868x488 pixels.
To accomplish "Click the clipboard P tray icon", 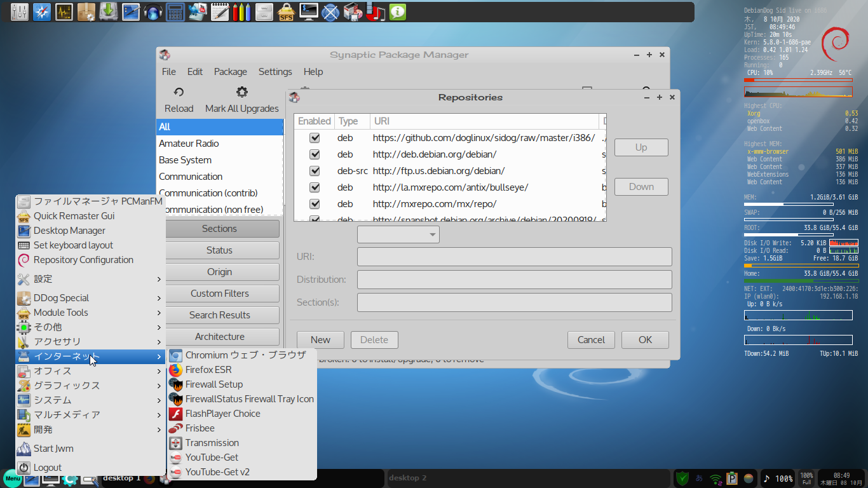I will 732,478.
